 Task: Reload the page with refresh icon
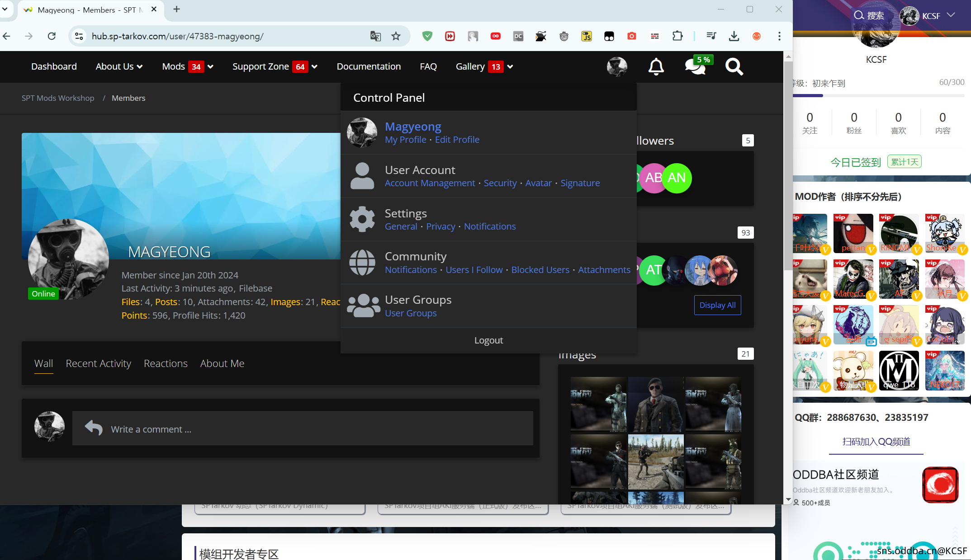click(x=52, y=36)
